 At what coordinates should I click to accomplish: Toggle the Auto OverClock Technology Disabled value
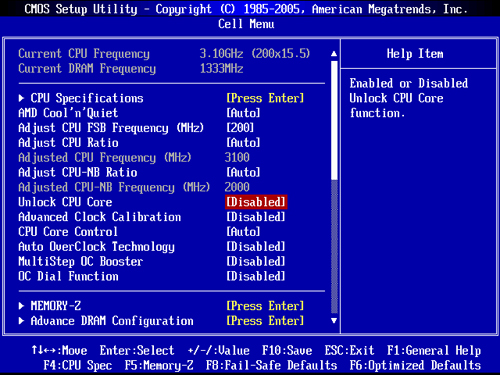[256, 247]
